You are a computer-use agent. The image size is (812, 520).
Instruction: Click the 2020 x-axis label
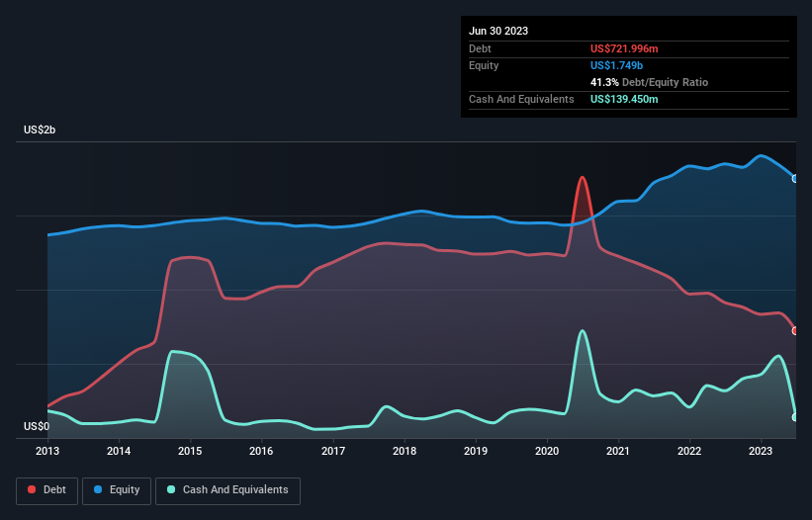pyautogui.click(x=547, y=451)
